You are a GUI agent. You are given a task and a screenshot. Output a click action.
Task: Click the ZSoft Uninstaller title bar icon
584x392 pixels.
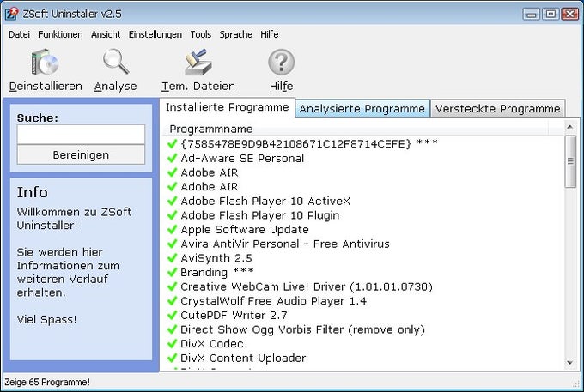coord(11,14)
